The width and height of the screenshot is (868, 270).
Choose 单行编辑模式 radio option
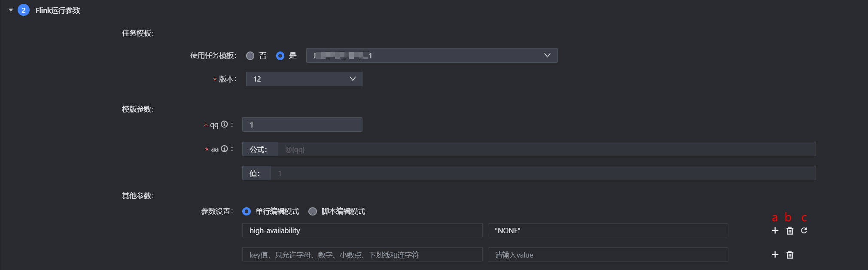(x=247, y=211)
